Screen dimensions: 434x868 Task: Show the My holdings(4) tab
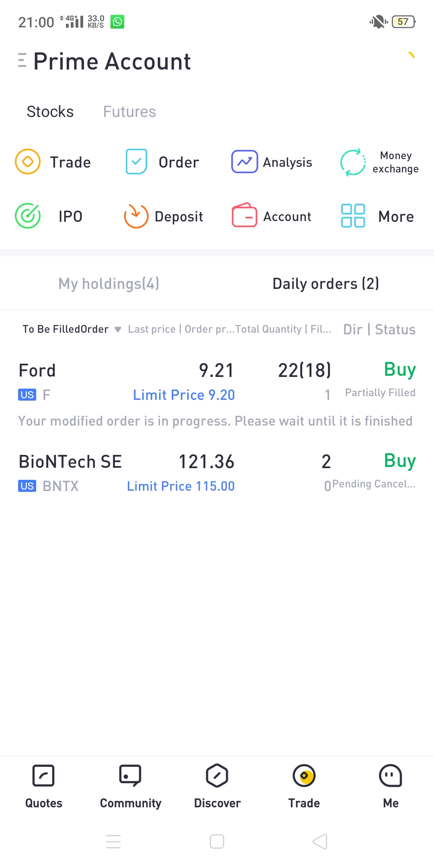109,284
